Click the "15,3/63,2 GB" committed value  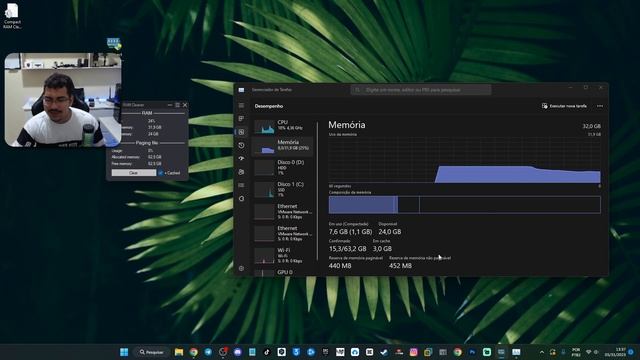348,249
